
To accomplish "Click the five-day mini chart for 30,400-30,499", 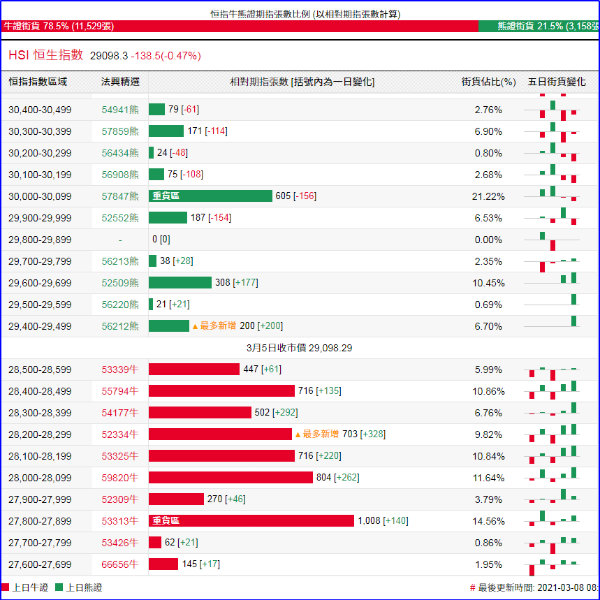I will point(552,110).
